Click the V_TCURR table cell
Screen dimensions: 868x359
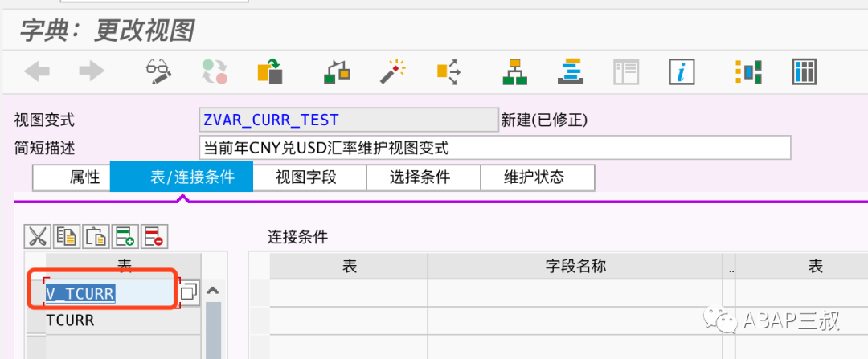point(110,293)
